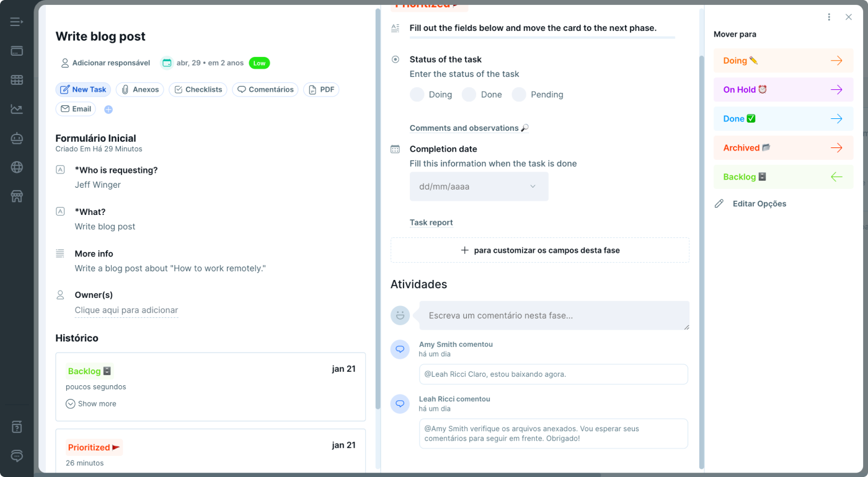Open the Checklists tab

tap(198, 90)
